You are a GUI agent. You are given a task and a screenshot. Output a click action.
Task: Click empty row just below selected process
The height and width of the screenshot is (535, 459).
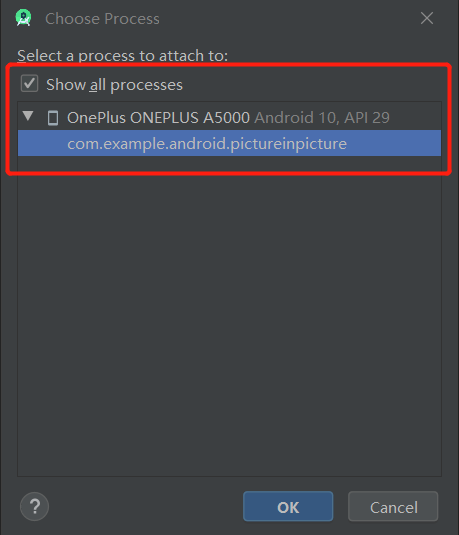pyautogui.click(x=229, y=163)
